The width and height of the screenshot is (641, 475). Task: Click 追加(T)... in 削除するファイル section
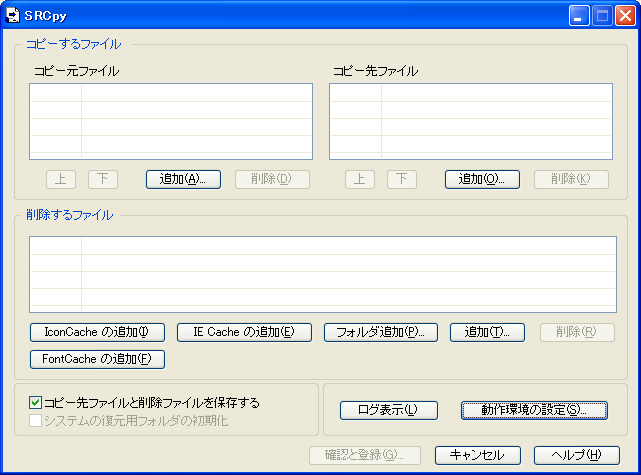click(x=487, y=332)
